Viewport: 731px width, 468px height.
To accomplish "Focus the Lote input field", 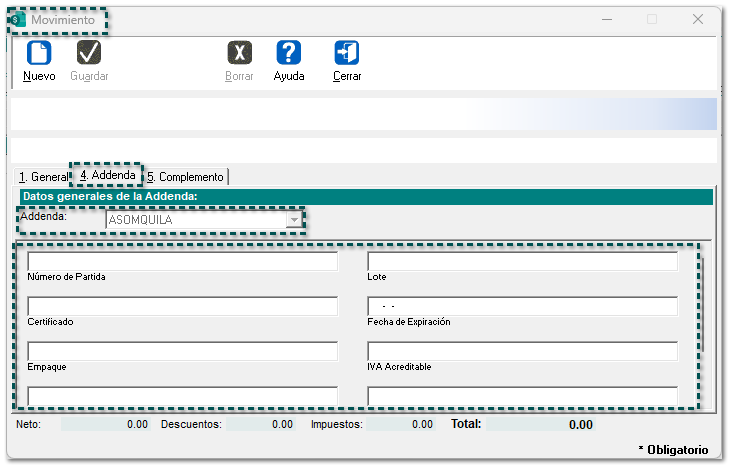I will [522, 262].
